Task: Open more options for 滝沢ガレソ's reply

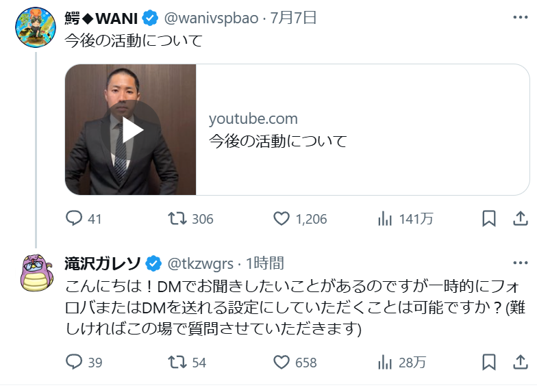Action: tap(521, 263)
